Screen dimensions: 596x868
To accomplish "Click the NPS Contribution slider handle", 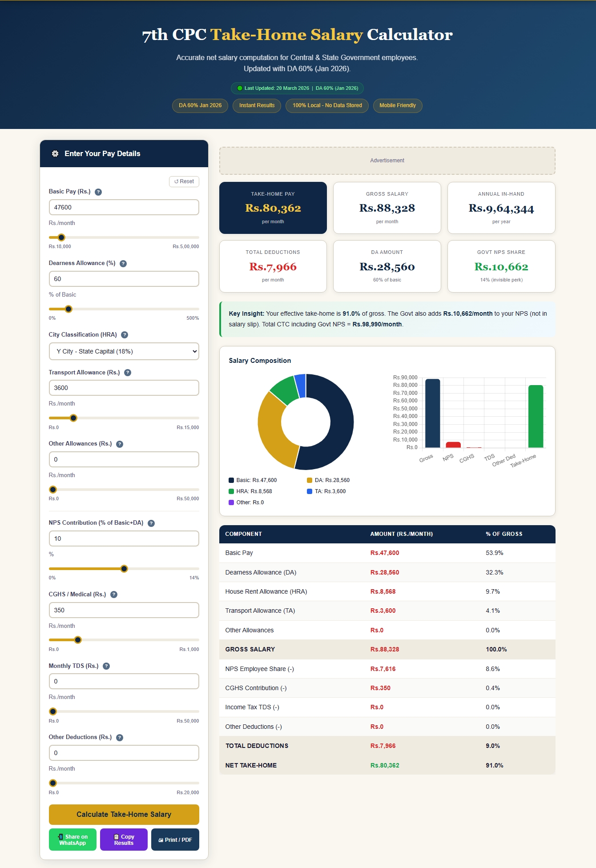I will click(124, 569).
